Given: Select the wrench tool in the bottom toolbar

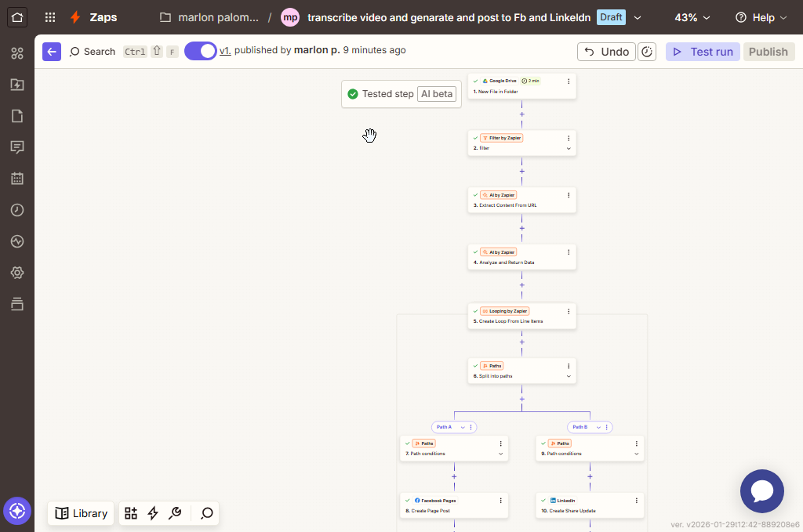Looking at the screenshot, I should click(x=176, y=513).
